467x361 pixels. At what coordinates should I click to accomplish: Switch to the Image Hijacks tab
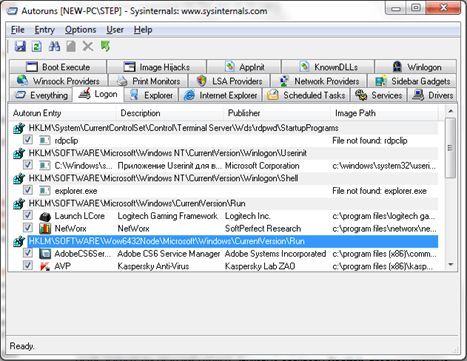(x=156, y=67)
